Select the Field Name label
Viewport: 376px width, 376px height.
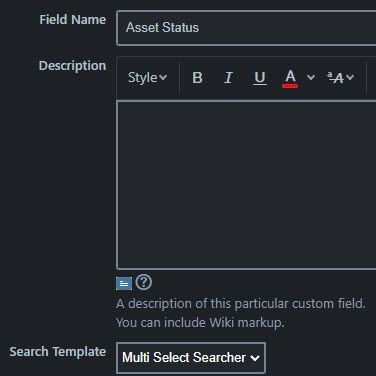click(73, 20)
